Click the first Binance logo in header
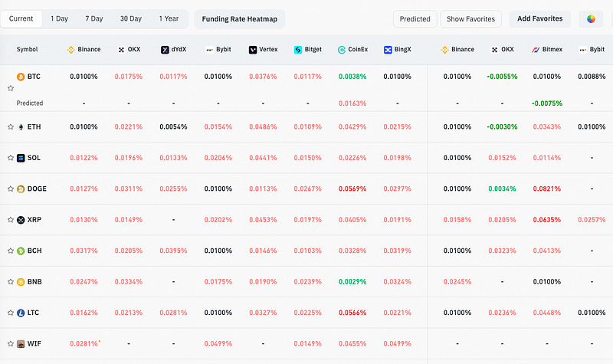 [70, 50]
